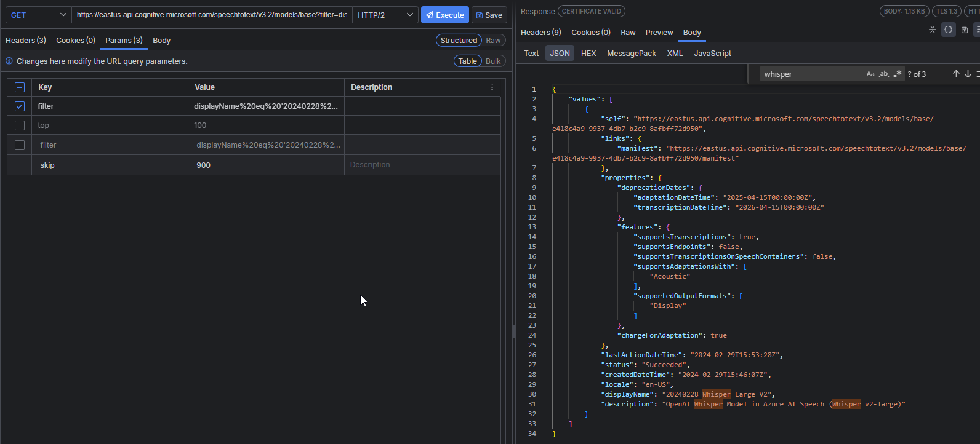The image size is (980, 444).
Task: Toggle match case in search box
Action: click(x=870, y=74)
